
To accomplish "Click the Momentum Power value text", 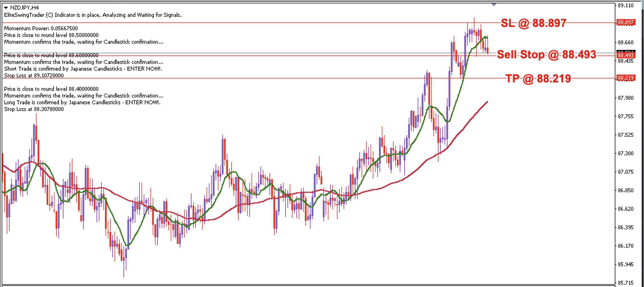I will 41,28.
